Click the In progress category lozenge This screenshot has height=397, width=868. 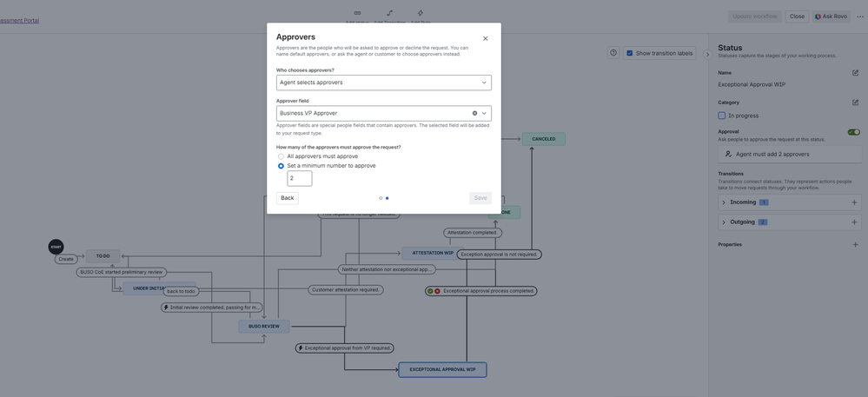(x=739, y=116)
